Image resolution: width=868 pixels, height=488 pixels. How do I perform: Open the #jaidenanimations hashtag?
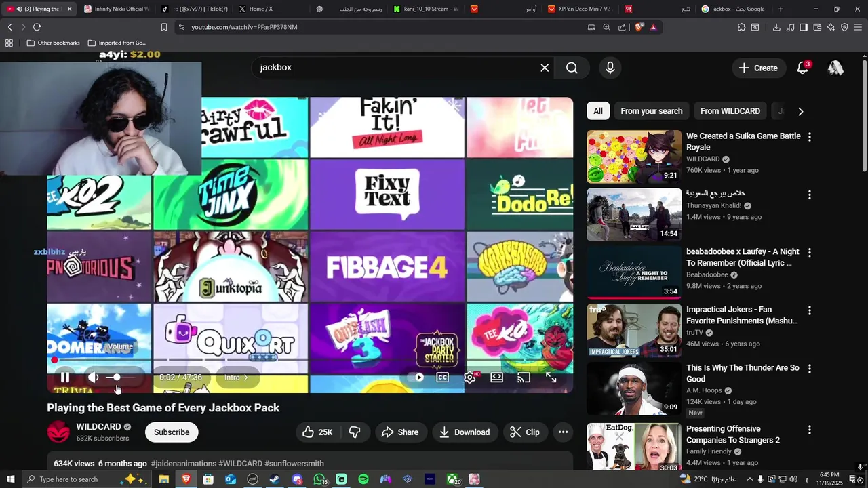184,464
